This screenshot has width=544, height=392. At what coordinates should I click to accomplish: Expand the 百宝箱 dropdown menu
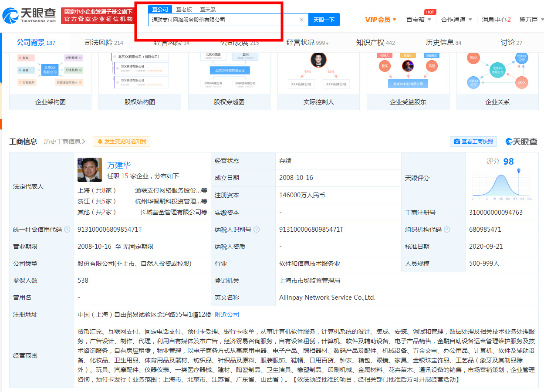click(419, 20)
